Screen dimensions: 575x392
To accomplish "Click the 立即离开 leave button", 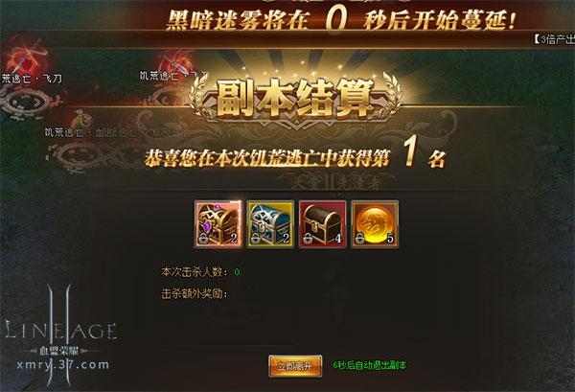I will (295, 365).
